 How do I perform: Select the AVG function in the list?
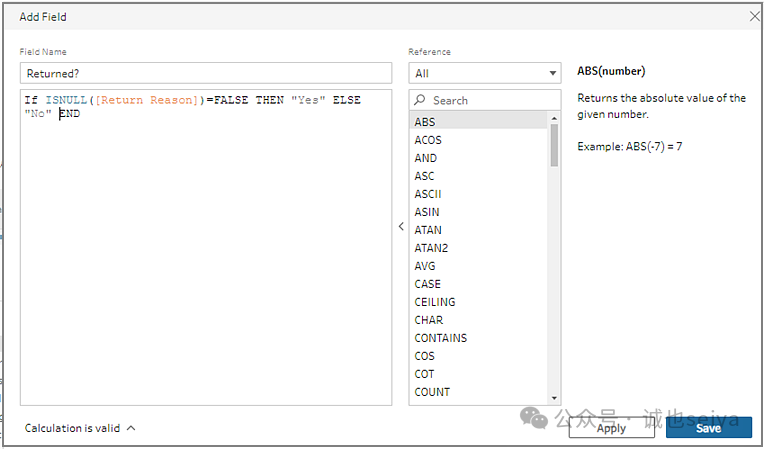(x=479, y=266)
